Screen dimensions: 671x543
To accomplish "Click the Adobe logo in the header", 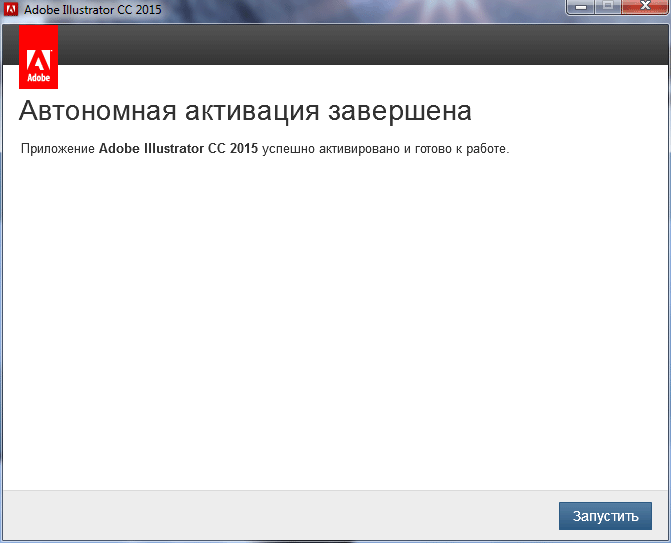I will 39,56.
